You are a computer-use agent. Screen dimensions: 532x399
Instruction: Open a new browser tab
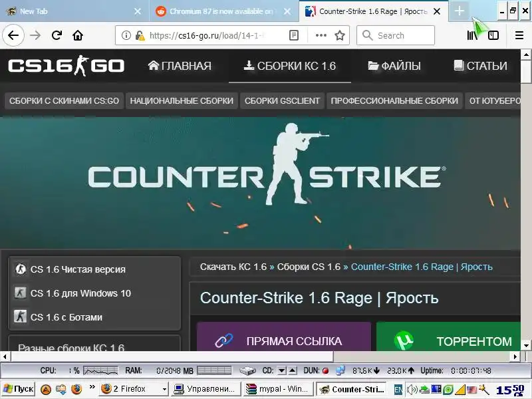click(459, 11)
